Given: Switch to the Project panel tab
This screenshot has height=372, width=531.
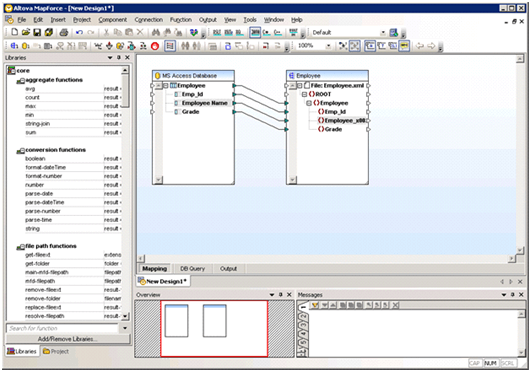Looking at the screenshot, I should [56, 351].
